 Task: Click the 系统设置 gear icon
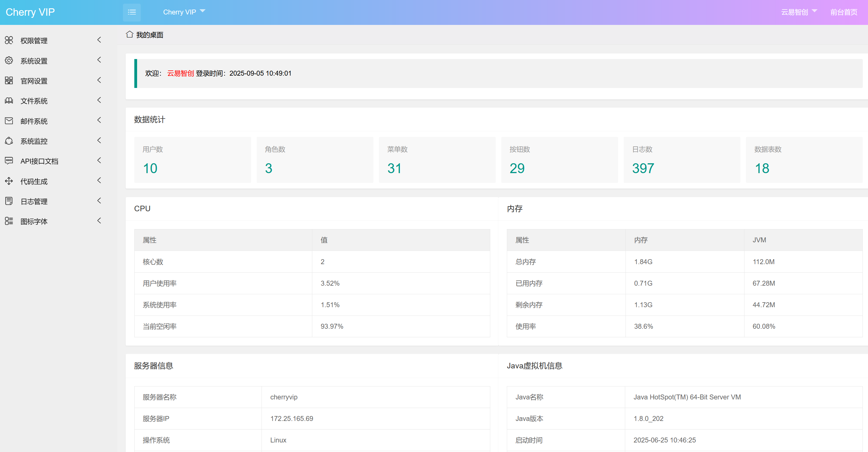tap(9, 61)
